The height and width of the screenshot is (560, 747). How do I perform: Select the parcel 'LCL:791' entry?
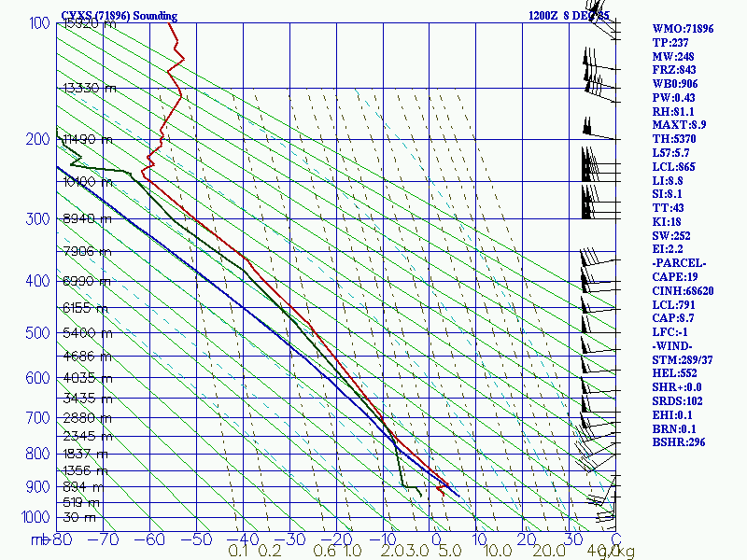673,305
